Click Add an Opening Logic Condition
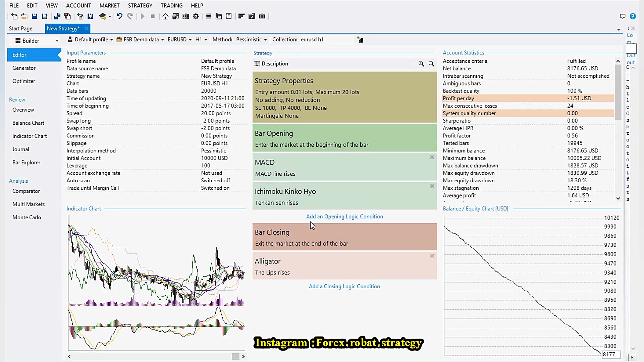The height and width of the screenshot is (362, 644). pos(344,217)
